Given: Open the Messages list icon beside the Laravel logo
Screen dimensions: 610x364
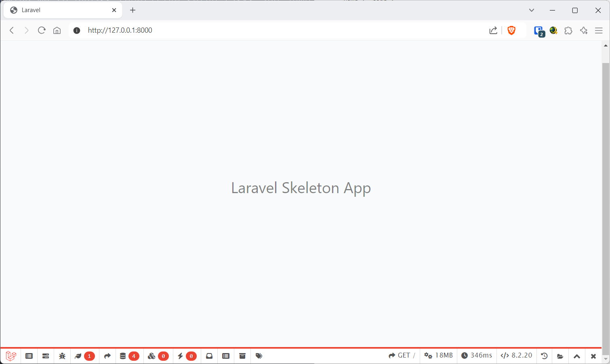Looking at the screenshot, I should click(x=29, y=356).
